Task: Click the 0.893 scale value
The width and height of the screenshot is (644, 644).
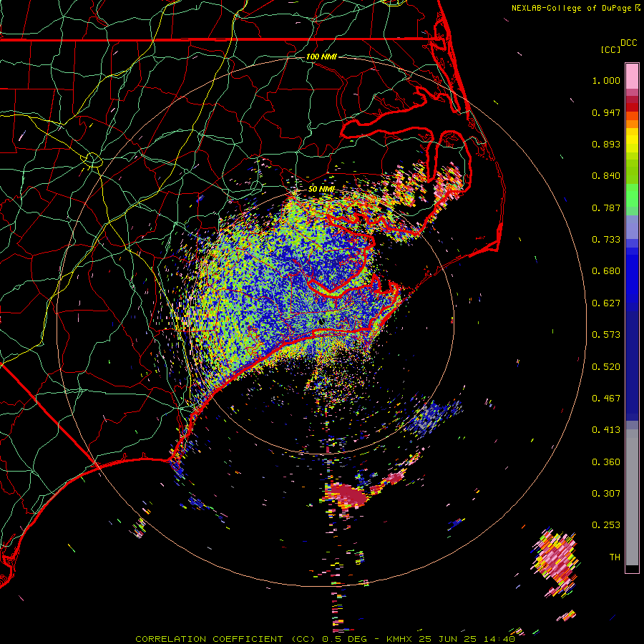Action: [x=606, y=144]
